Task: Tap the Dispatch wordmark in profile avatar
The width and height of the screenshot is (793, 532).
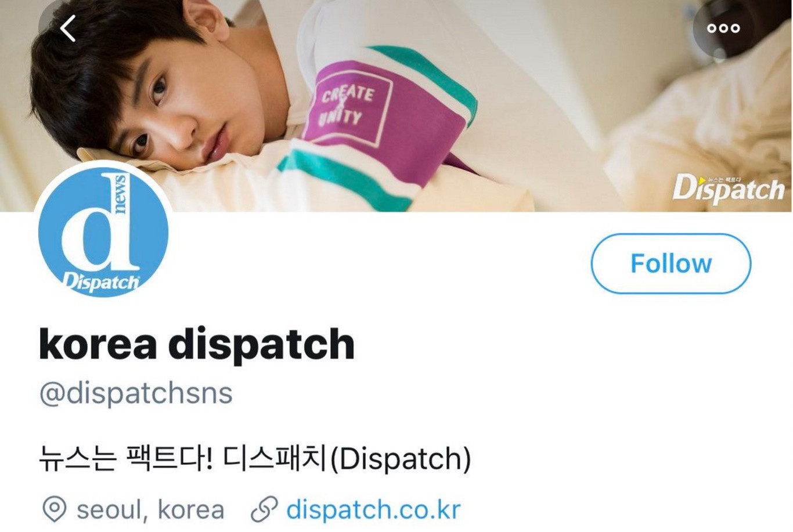Action: (102, 282)
